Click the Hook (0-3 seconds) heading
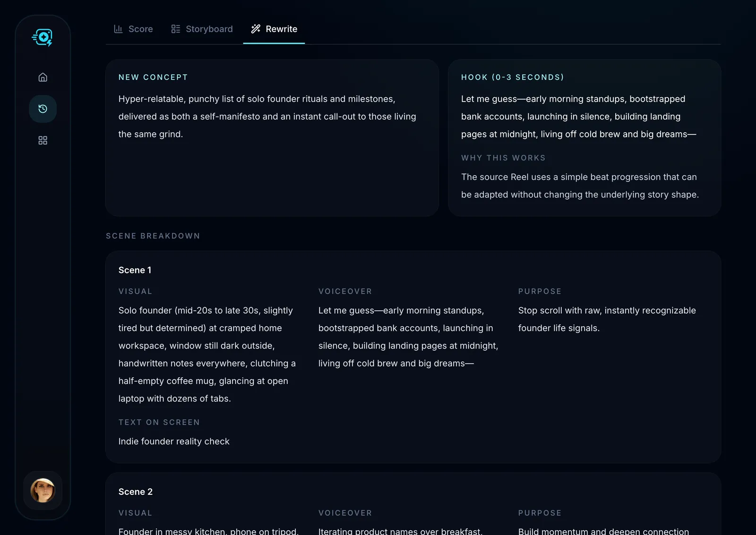This screenshot has width=756, height=535. pyautogui.click(x=512, y=77)
